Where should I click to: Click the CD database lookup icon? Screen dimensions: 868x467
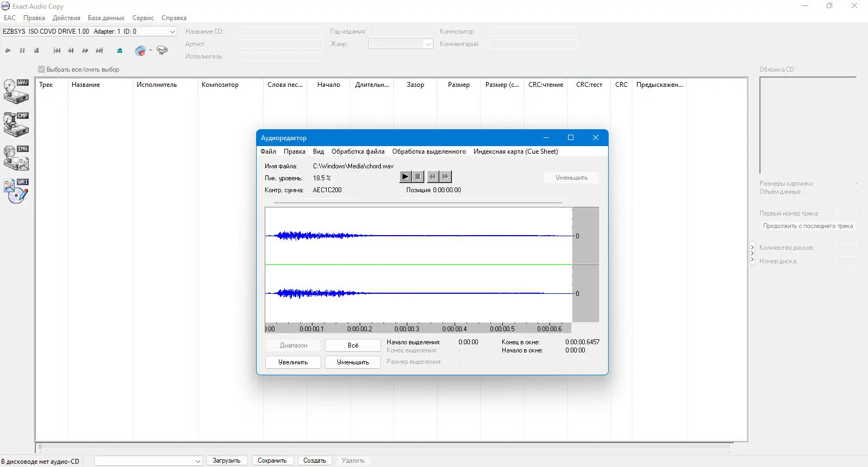(162, 51)
